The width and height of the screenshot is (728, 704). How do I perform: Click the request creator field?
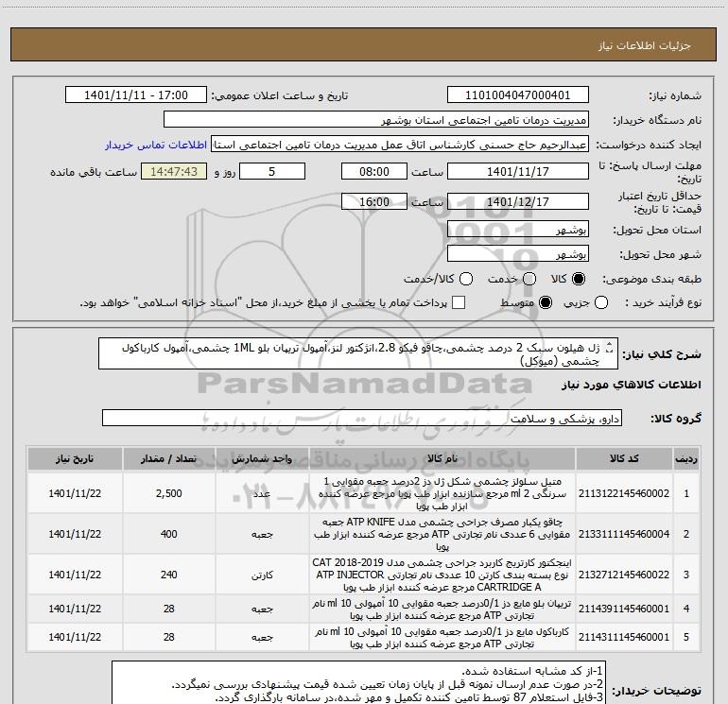400,145
